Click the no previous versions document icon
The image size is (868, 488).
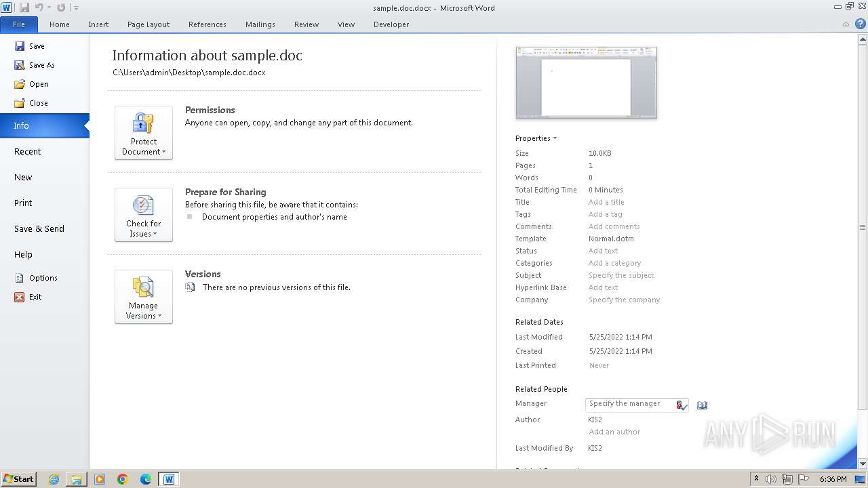[190, 287]
